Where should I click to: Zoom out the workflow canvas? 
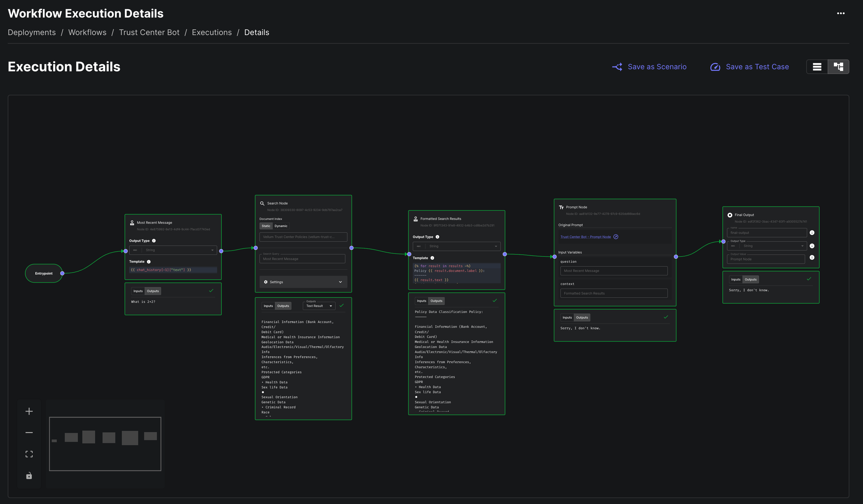[29, 432]
